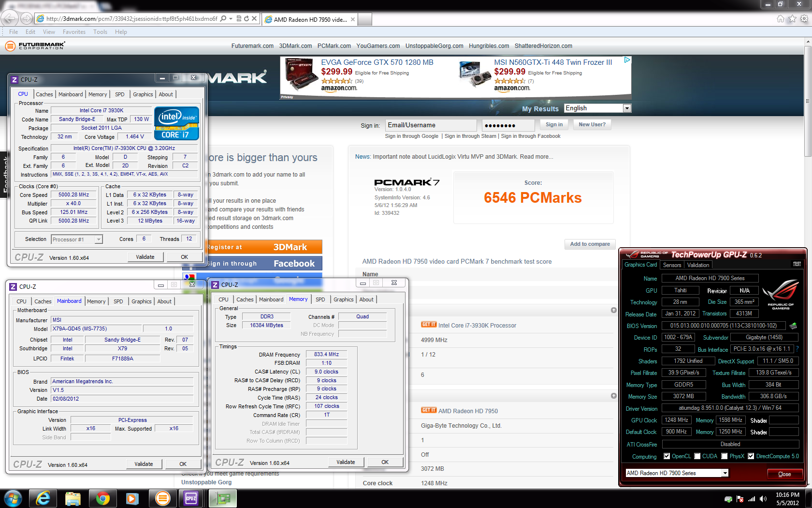The width and height of the screenshot is (812, 508).
Task: Click Get It badge beside AMD Radeon HD 7950
Action: (429, 410)
